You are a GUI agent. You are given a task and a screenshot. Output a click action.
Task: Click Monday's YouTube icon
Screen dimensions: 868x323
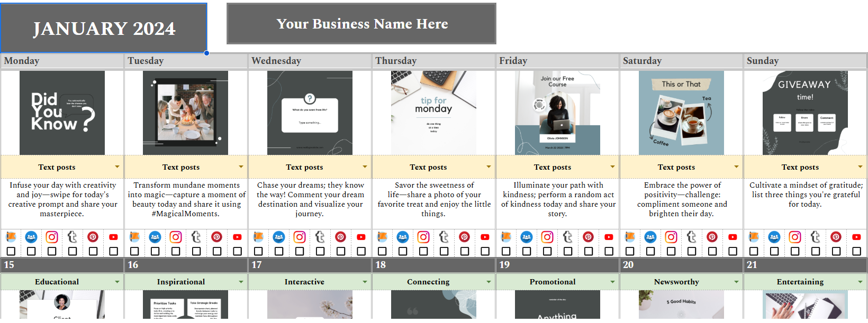click(113, 237)
